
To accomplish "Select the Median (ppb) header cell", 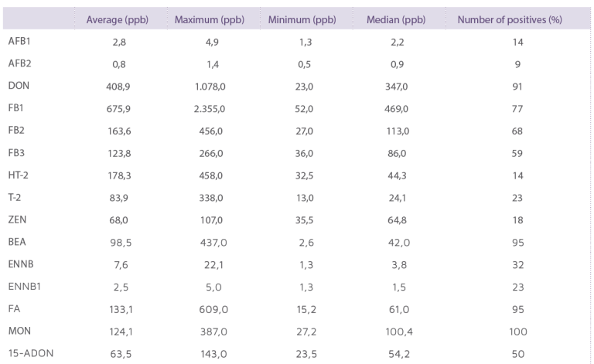I will pyautogui.click(x=396, y=19).
